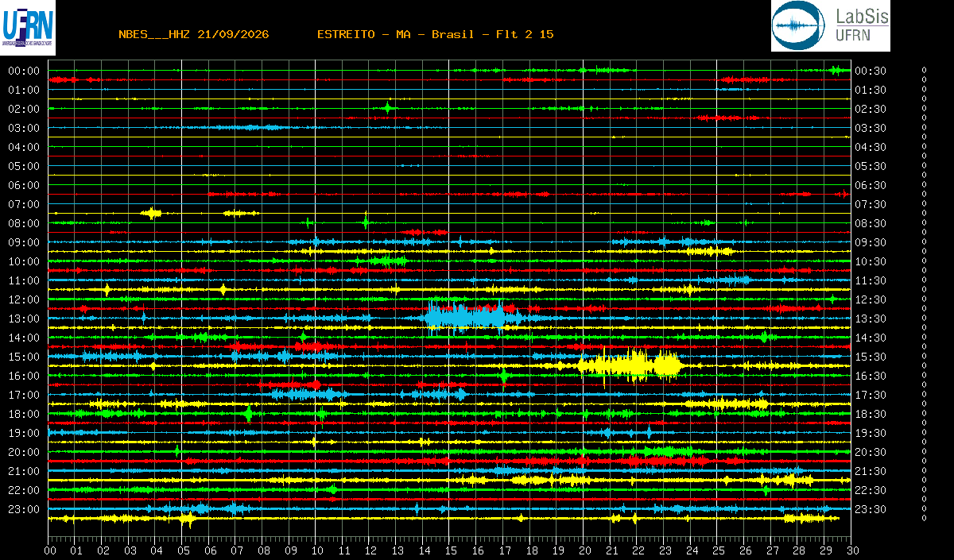Click the 23:00 hour label on left axis
The height and width of the screenshot is (560, 954).
point(24,509)
